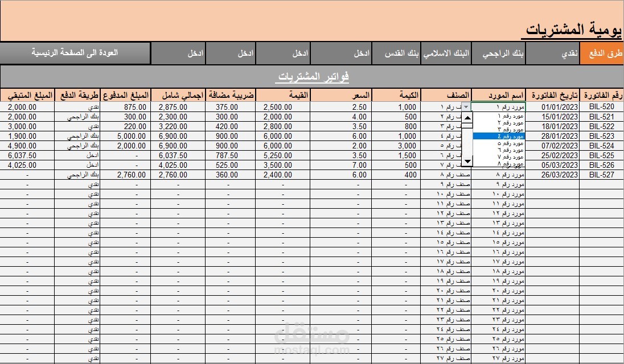Choose مورد رقم ١ in the dropdown list
The height and width of the screenshot is (364, 624).
click(499, 117)
